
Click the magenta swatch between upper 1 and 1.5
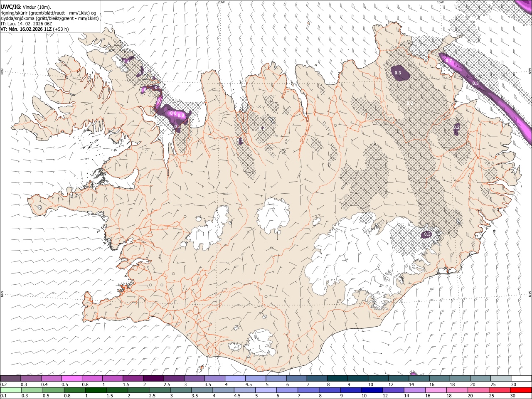(x=113, y=379)
